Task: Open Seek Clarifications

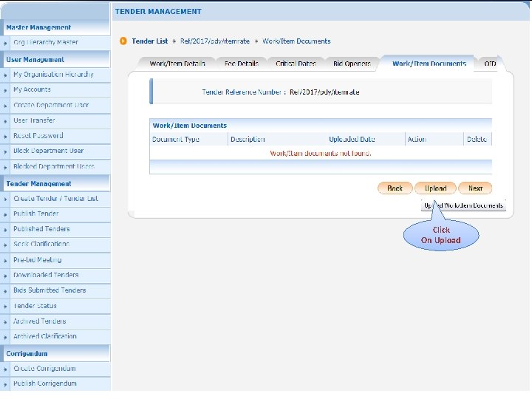Action: [41, 244]
